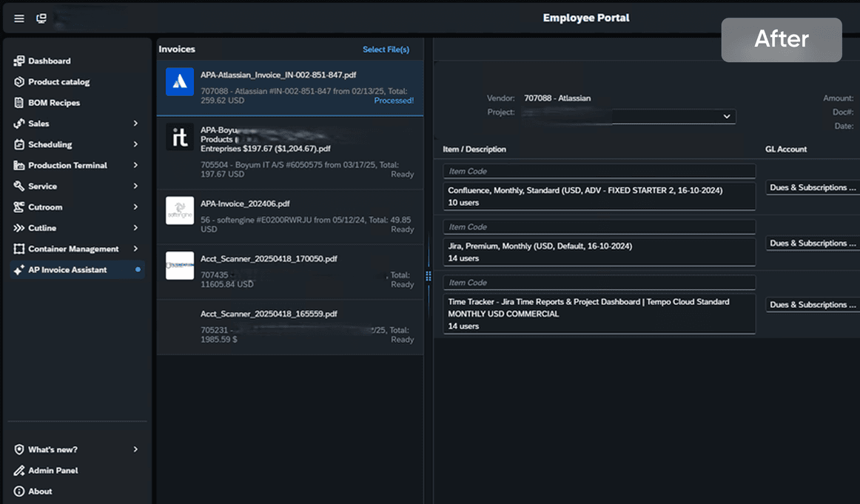This screenshot has width=860, height=504.
Task: Click the Dashboard icon in sidebar
Action: (x=19, y=61)
